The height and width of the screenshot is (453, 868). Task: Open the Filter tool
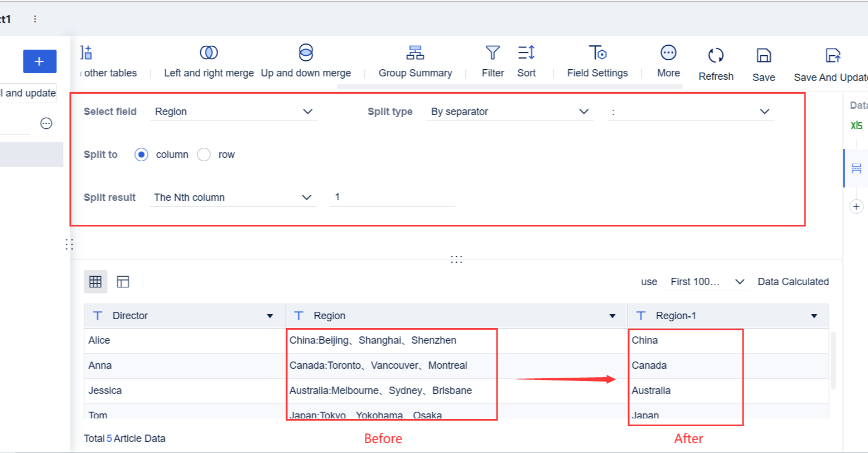(493, 53)
